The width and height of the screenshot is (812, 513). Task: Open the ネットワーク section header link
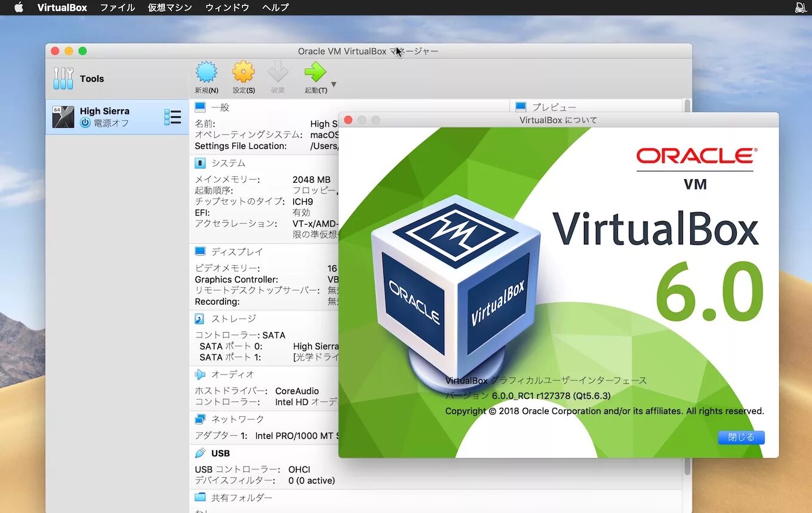[x=238, y=419]
